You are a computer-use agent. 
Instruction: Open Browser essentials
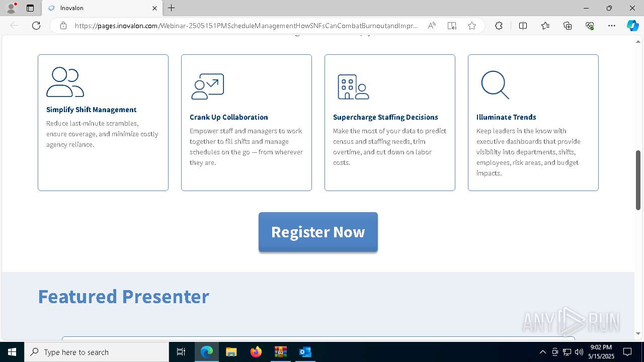pyautogui.click(x=590, y=26)
